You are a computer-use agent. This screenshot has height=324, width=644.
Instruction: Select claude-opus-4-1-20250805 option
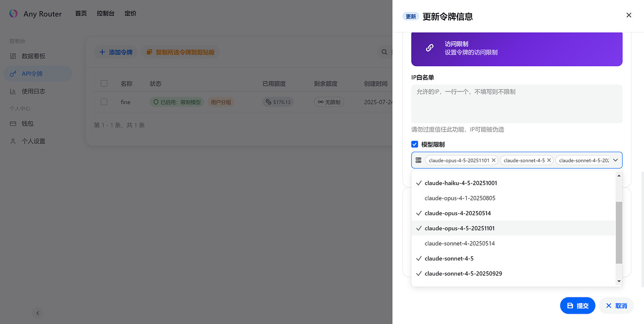click(513, 198)
